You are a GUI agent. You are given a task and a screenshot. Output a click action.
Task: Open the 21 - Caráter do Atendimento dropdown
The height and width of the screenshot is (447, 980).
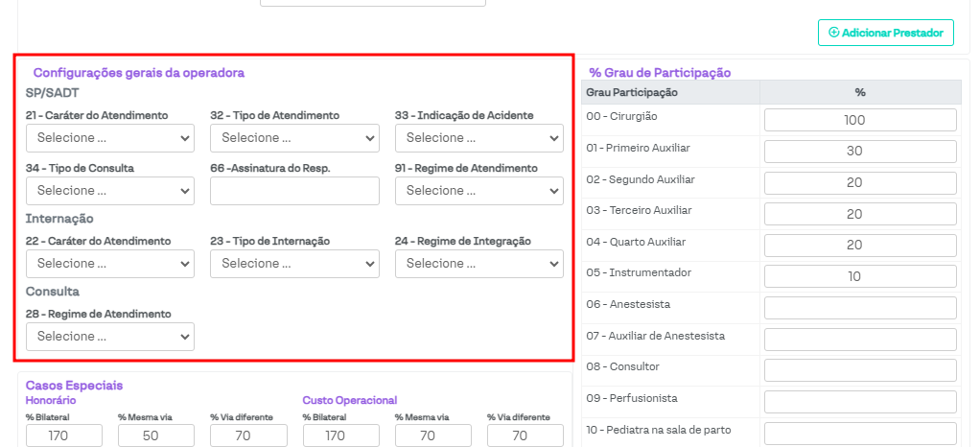110,138
